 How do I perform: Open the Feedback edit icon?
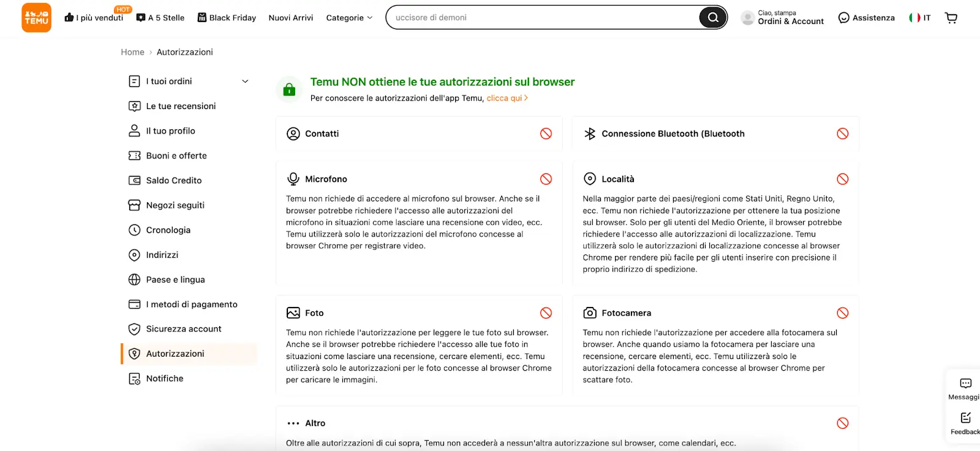click(x=966, y=418)
